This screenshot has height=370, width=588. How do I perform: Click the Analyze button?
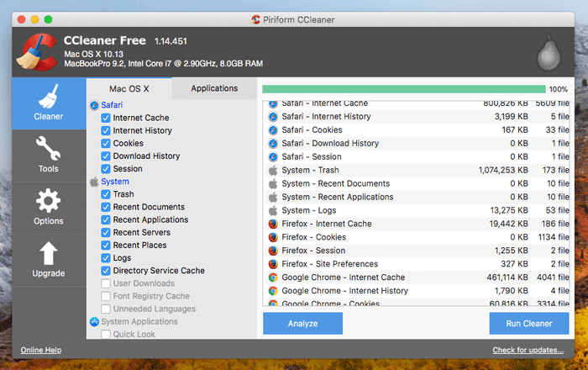(x=302, y=323)
